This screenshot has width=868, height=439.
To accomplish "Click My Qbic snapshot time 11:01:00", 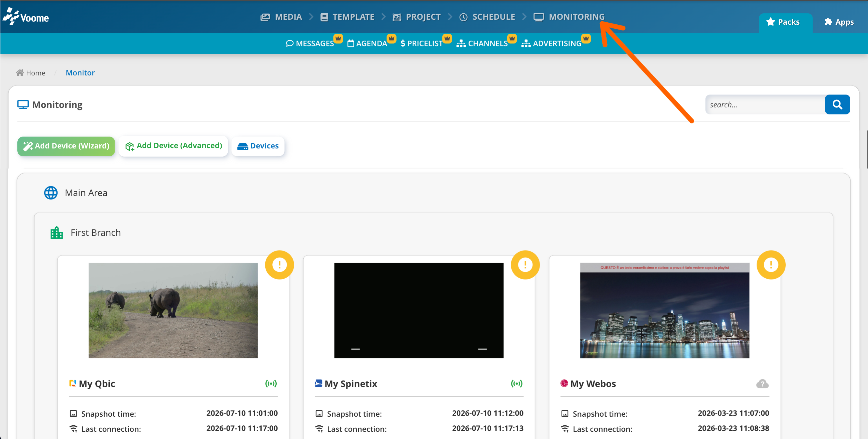I will point(242,413).
